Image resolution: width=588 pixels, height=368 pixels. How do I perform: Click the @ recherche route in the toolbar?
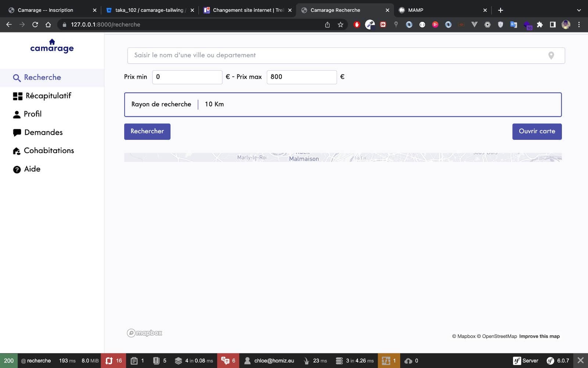point(36,361)
